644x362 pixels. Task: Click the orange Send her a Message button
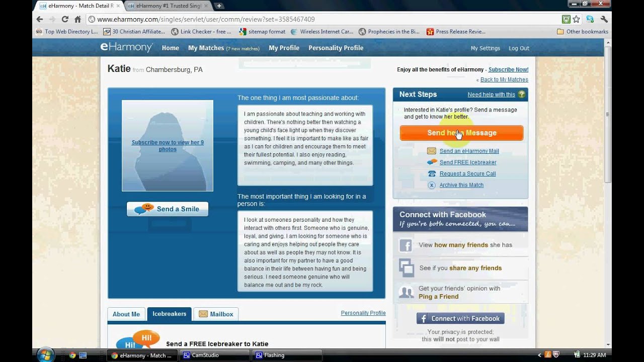461,133
